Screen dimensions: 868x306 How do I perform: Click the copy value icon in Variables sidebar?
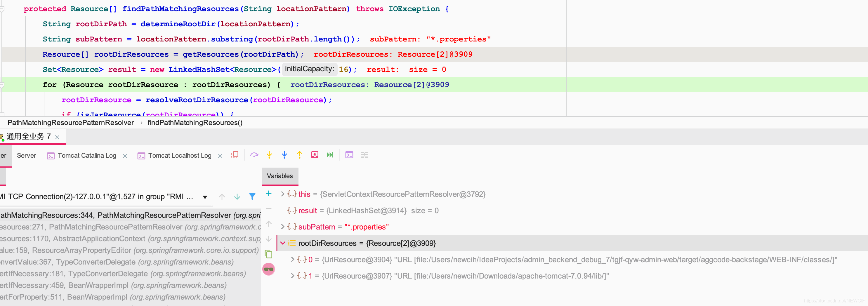269,254
